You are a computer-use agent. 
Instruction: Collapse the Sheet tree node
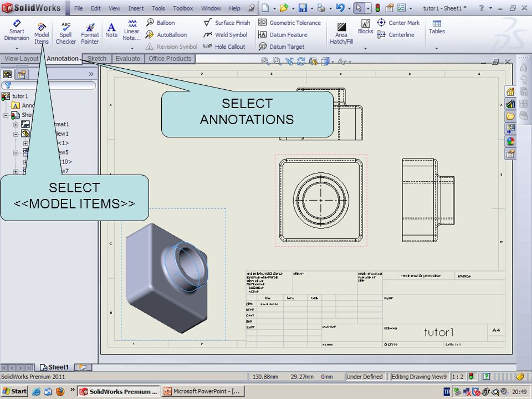coord(6,115)
